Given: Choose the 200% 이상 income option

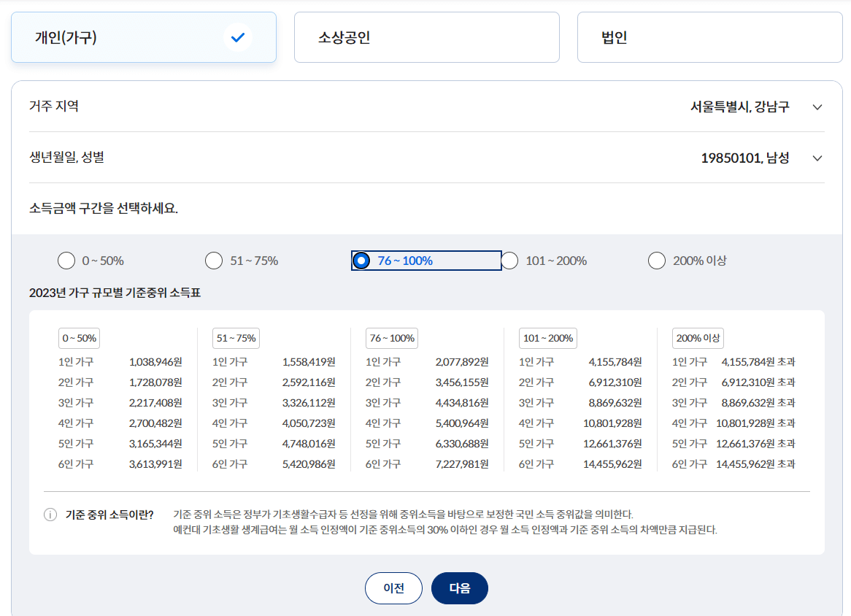Looking at the screenshot, I should [x=656, y=260].
